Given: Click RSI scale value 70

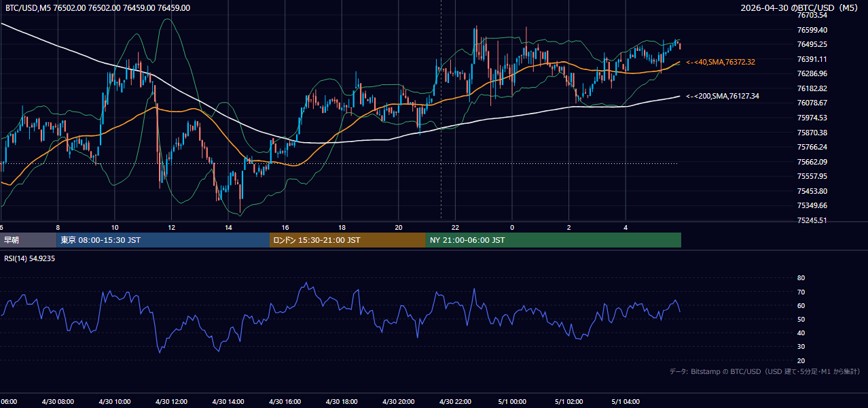Looking at the screenshot, I should coord(801,292).
